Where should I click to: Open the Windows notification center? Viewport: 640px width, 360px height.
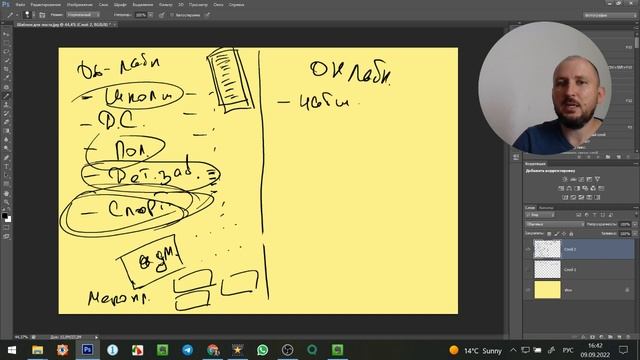623,350
